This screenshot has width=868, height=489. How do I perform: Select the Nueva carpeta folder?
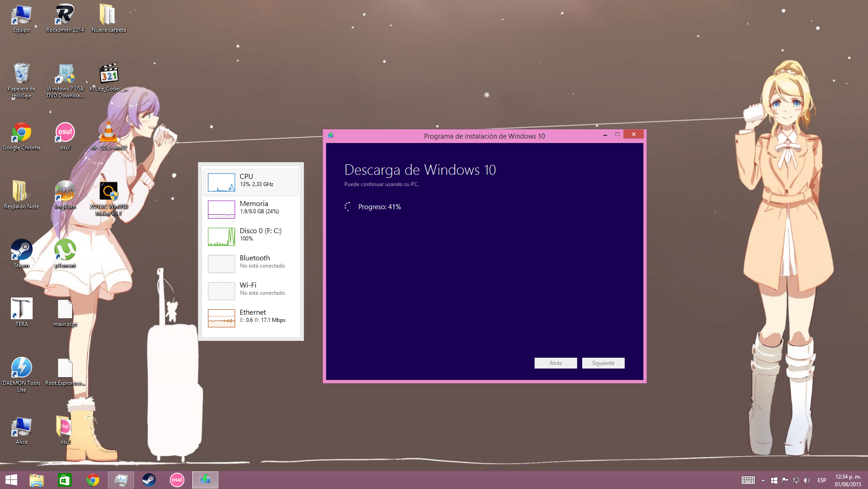(x=108, y=19)
